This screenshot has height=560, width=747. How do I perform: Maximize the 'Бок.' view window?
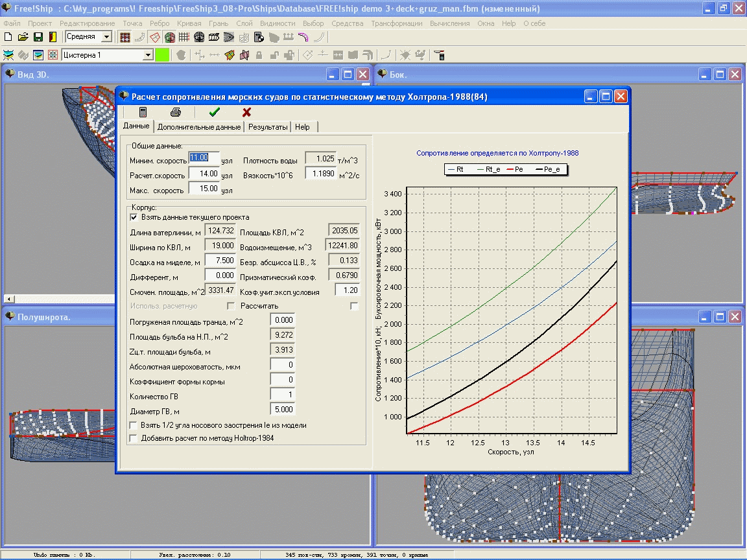(x=720, y=75)
